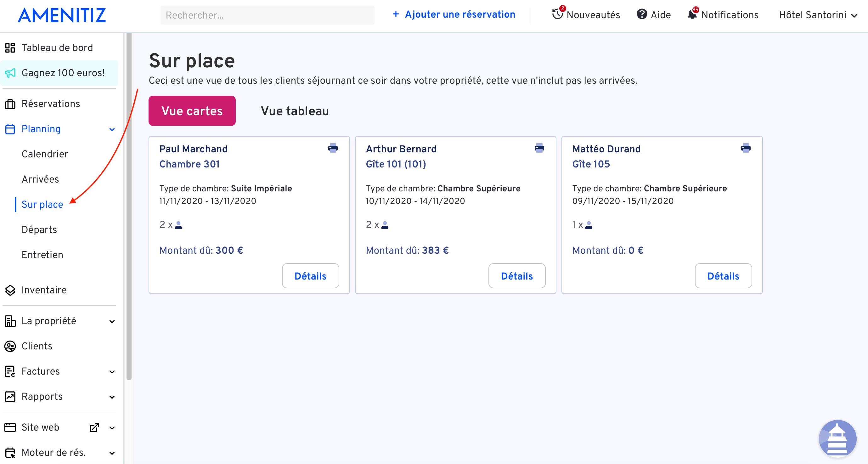Open Détails for Paul Marchand
The width and height of the screenshot is (868, 464).
[310, 276]
